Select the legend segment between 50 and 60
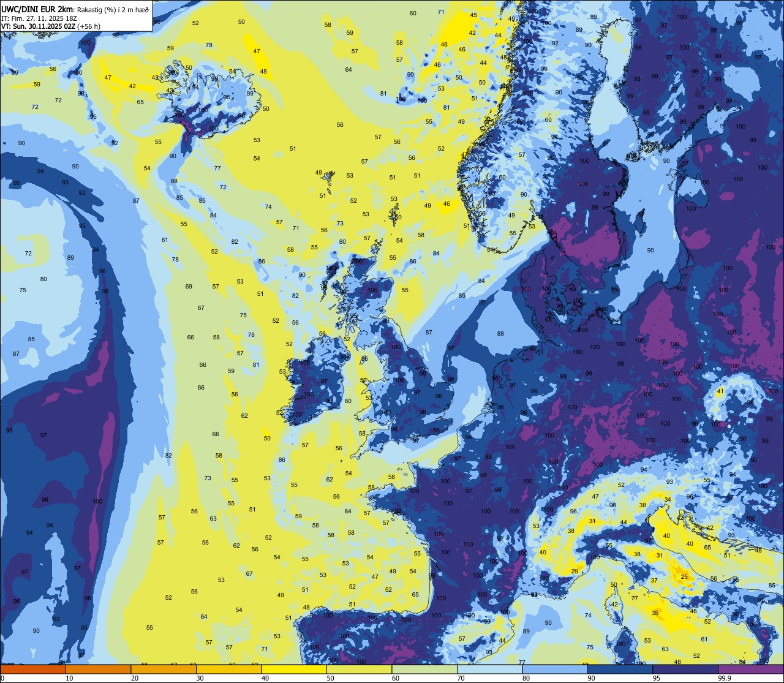 (360, 669)
